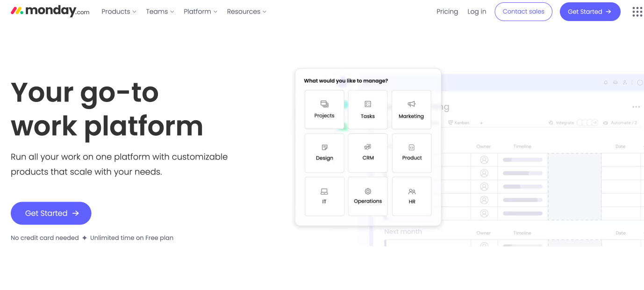Viewport: 644px width, 290px height.
Task: Select the Design tile
Action: coord(324,153)
